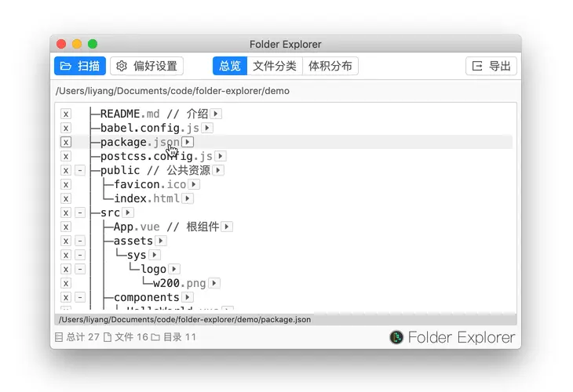Click the arrow icon beside favicon.ico
This screenshot has width=573, height=392.
(194, 184)
